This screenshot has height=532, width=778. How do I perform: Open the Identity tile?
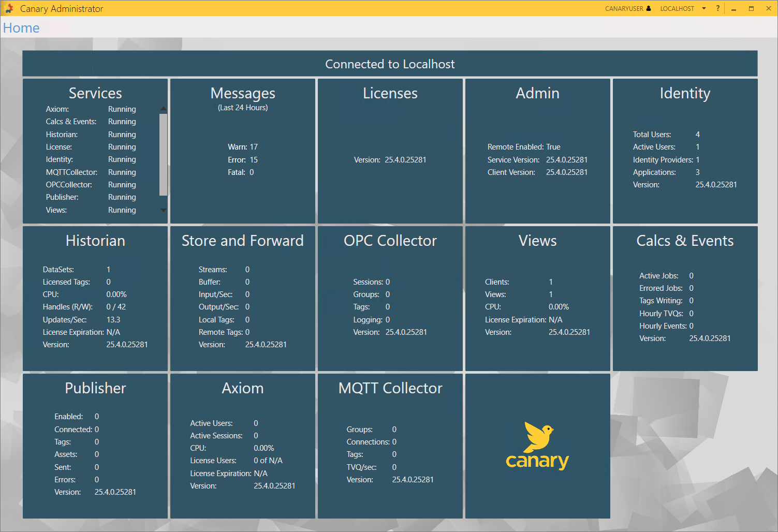tap(685, 151)
